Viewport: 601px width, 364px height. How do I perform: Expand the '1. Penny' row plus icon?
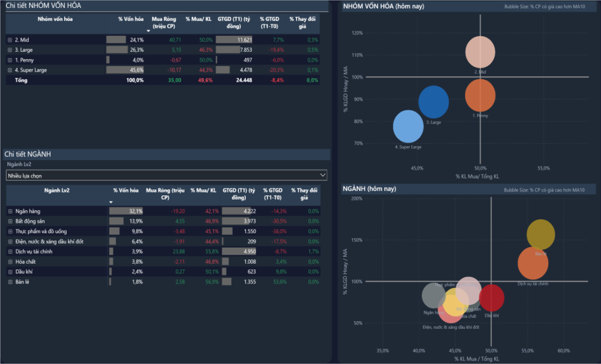[x=10, y=60]
